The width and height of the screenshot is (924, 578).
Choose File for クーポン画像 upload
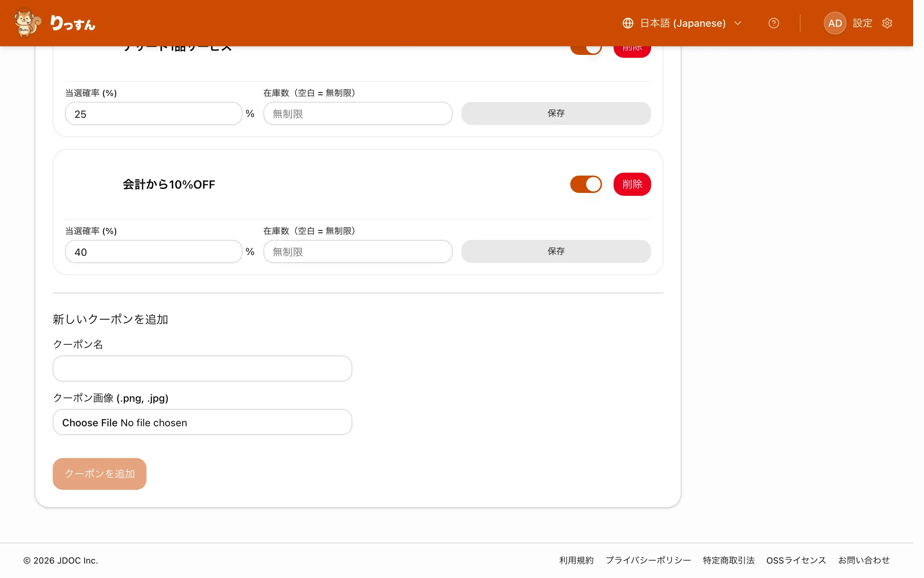click(202, 422)
